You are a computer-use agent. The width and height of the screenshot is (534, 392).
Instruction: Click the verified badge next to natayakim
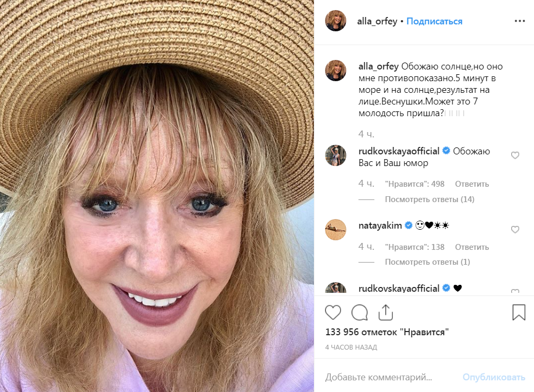408,225
